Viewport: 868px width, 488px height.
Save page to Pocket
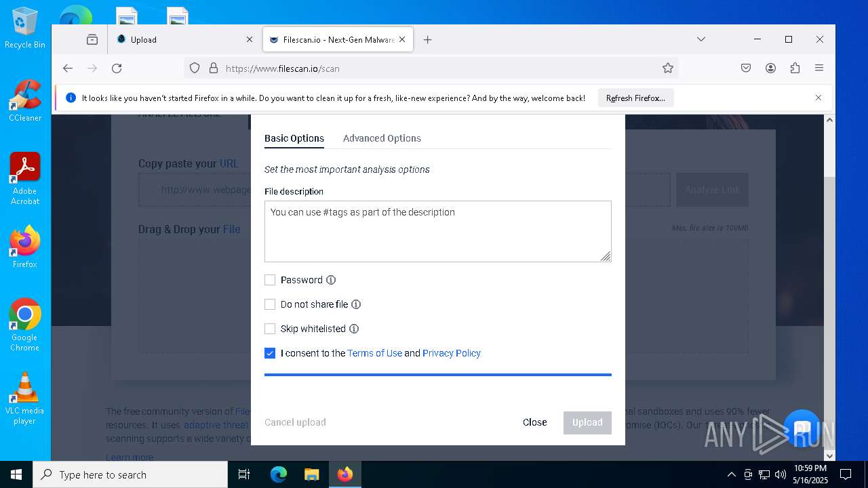tap(746, 68)
